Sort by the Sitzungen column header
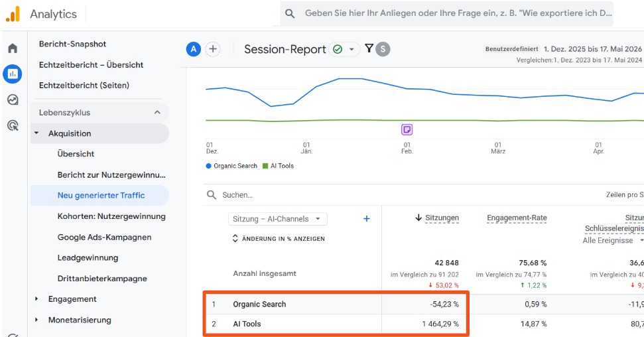Screen dimensions: 644x337 click(x=437, y=218)
